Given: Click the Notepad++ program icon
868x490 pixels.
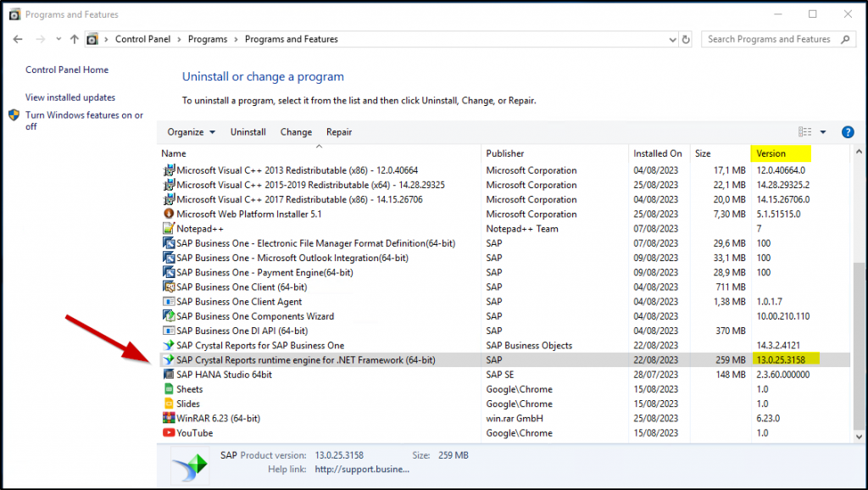Looking at the screenshot, I should tap(168, 229).
